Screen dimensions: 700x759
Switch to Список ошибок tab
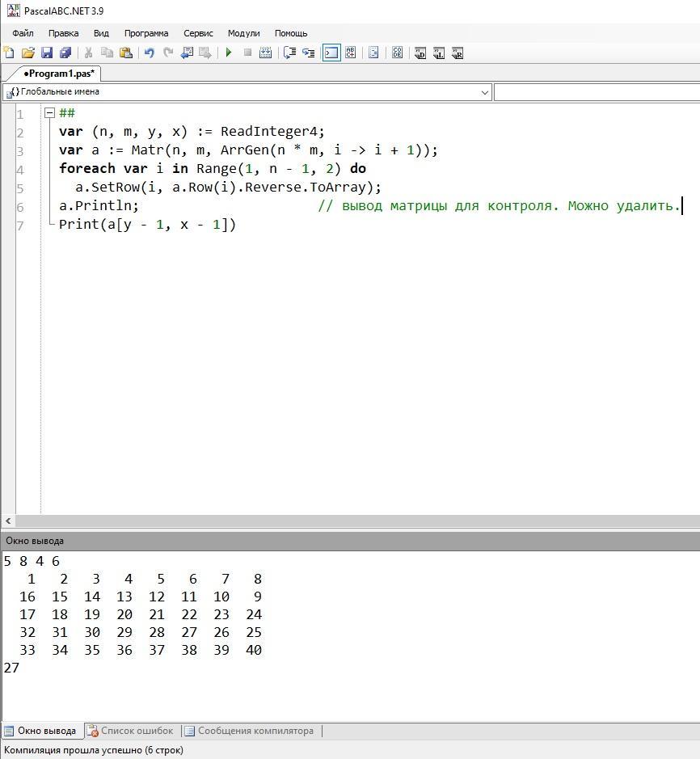click(x=131, y=731)
